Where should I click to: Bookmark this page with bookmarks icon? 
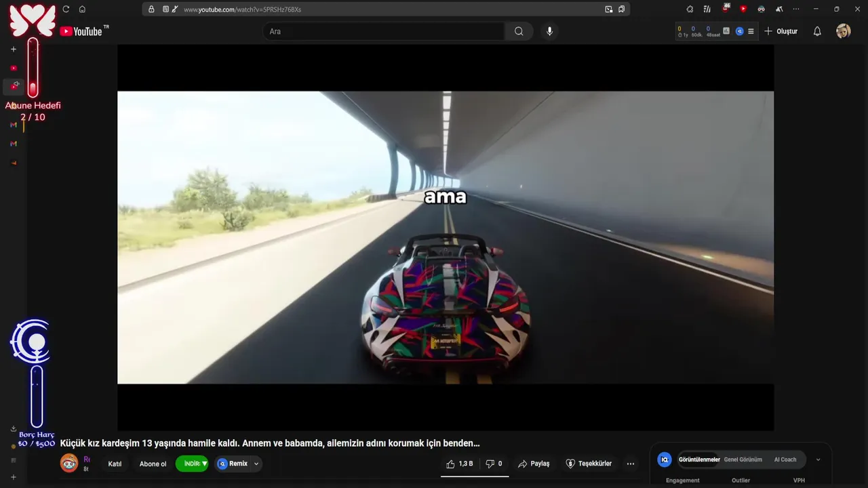621,9
